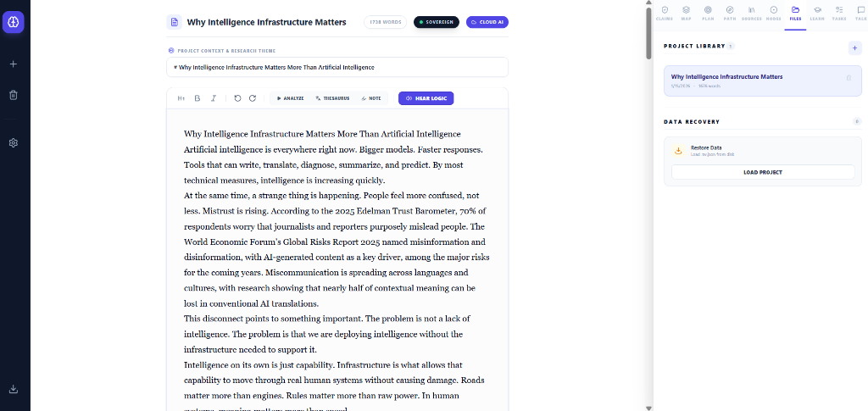
Task: Click the scrollbar down arrow
Action: pos(649,408)
